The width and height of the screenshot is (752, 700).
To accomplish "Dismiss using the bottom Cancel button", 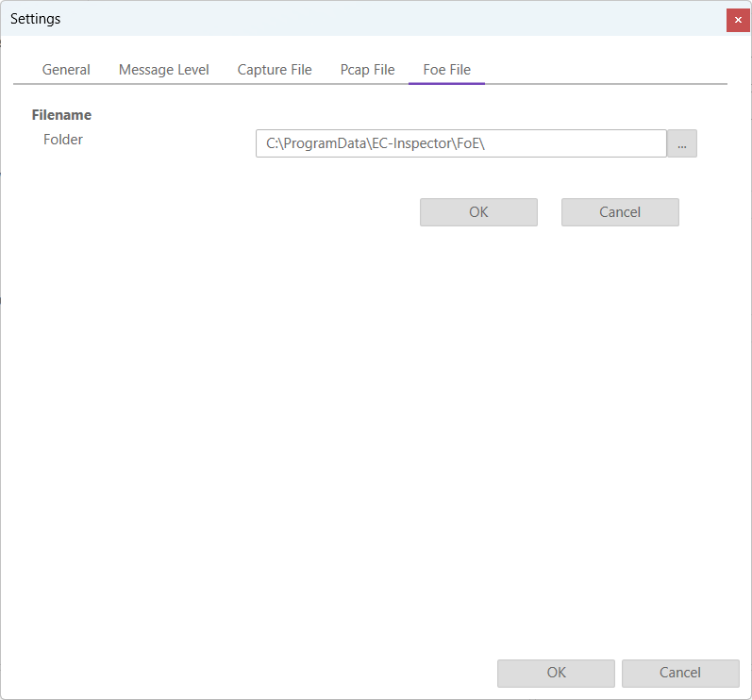I will (x=679, y=673).
